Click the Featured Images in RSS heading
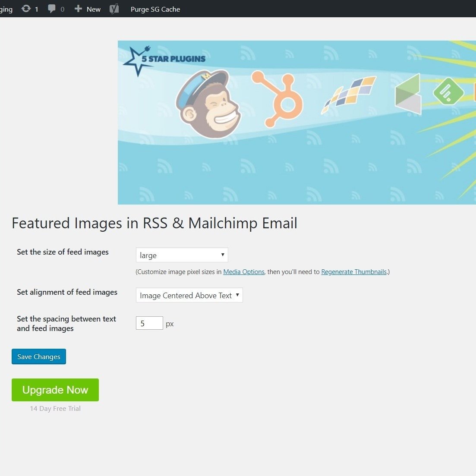The width and height of the screenshot is (476, 476). click(154, 224)
